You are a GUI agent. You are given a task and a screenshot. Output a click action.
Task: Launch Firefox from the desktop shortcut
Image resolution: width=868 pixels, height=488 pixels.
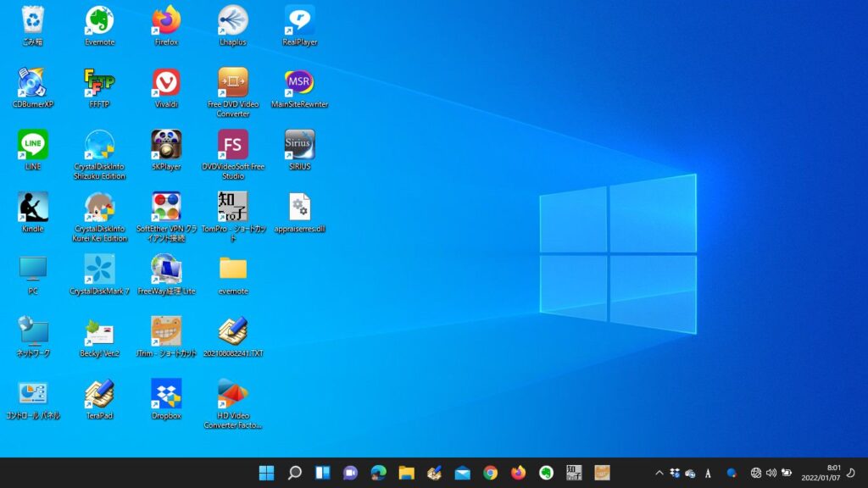pyautogui.click(x=165, y=19)
